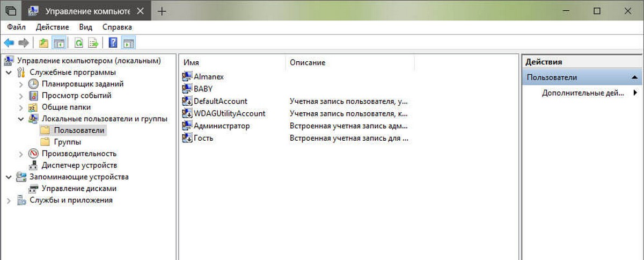Open Help via blue question mark icon
Image resolution: width=644 pixels, height=260 pixels.
pyautogui.click(x=113, y=43)
